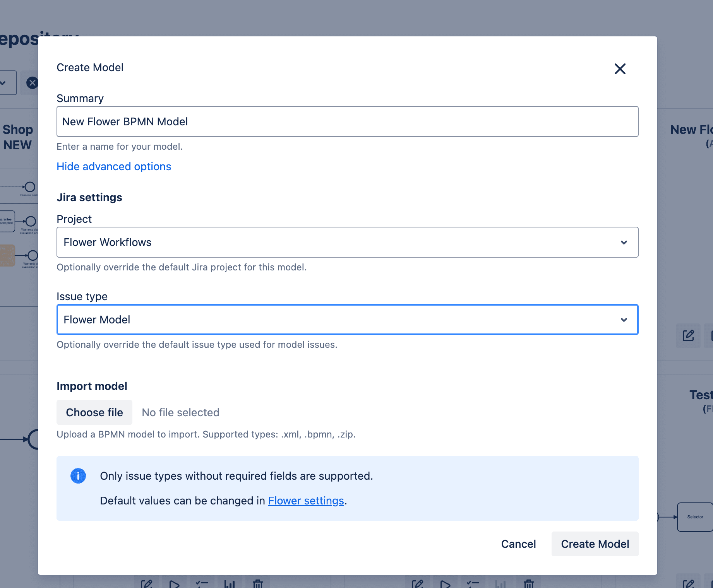Click the blue info icon in notice
Screen dimensions: 713x588
click(x=78, y=476)
